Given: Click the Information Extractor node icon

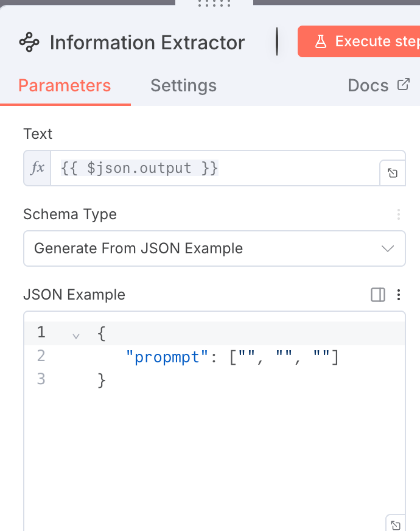Looking at the screenshot, I should coord(29,43).
